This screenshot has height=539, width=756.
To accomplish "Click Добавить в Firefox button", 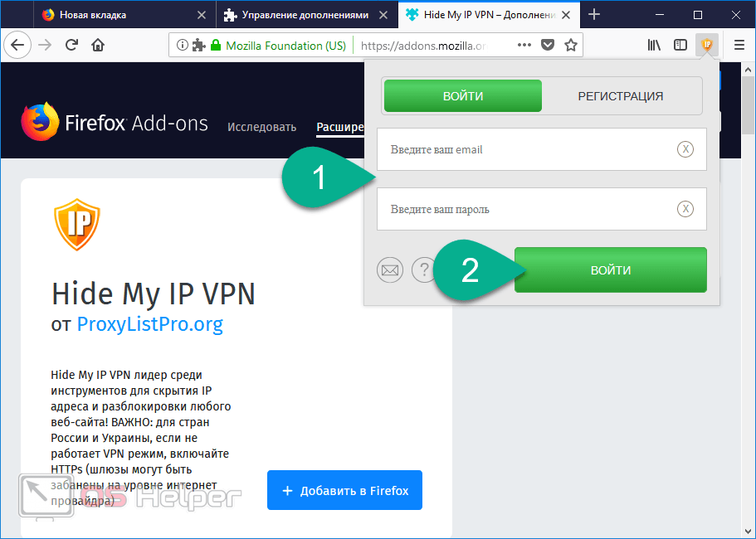I will (344, 490).
